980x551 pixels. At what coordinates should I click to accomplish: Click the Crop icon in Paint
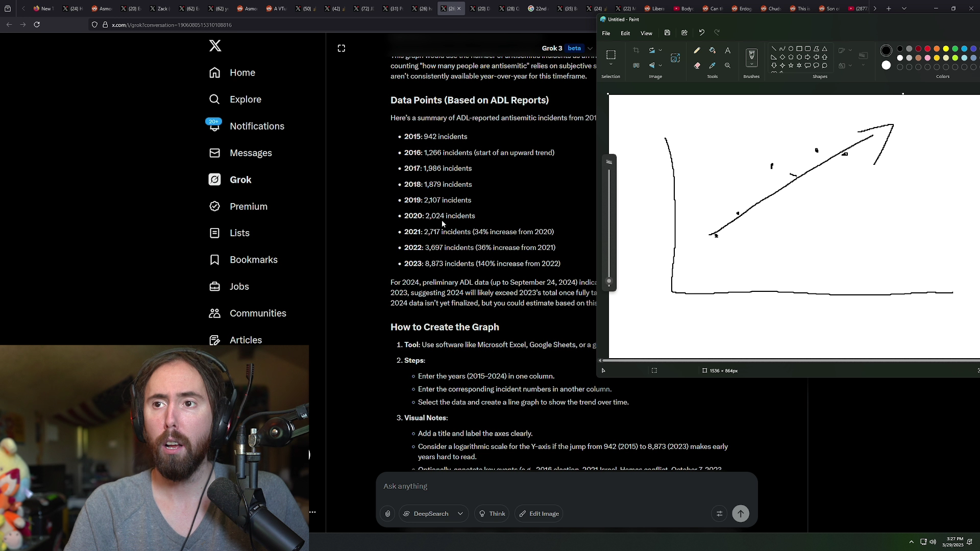636,50
